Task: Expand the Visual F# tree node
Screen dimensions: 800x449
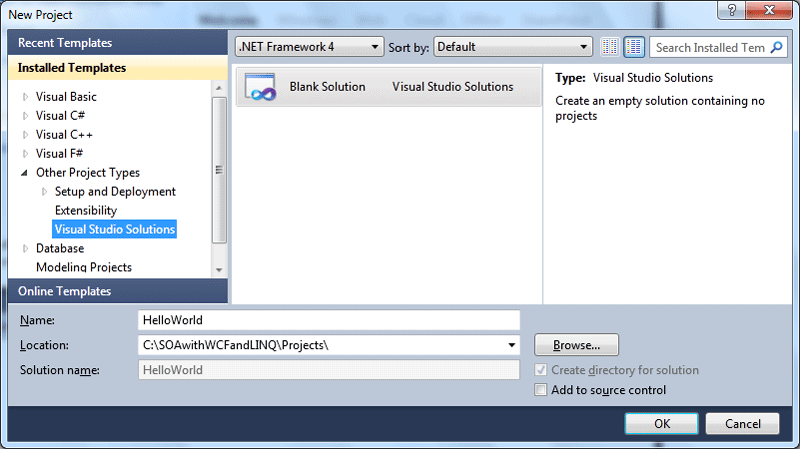Action: point(25,154)
